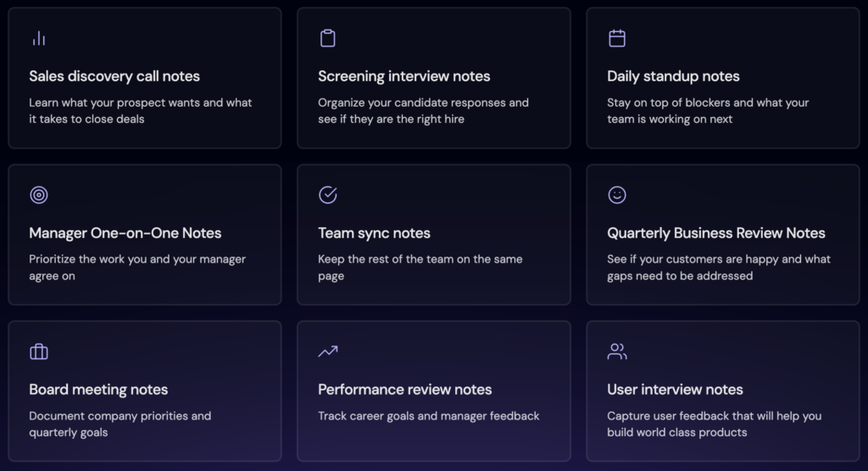Open the Performance review notes heading
The image size is (868, 471).
point(404,390)
